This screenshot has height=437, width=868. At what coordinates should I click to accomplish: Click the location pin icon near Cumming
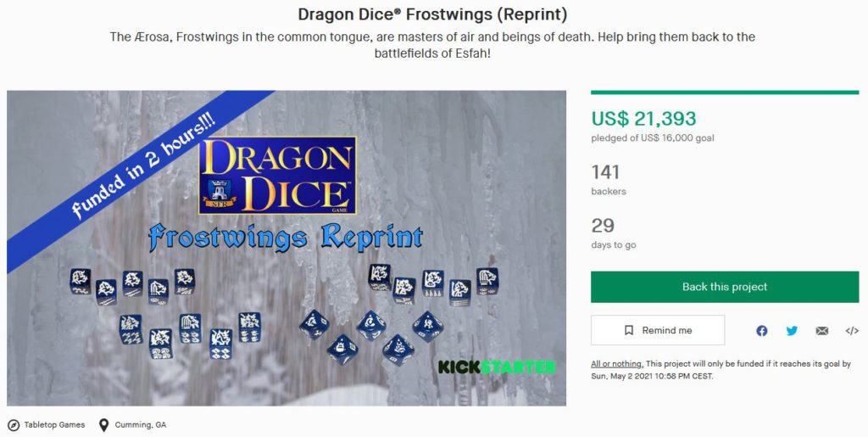pos(103,425)
